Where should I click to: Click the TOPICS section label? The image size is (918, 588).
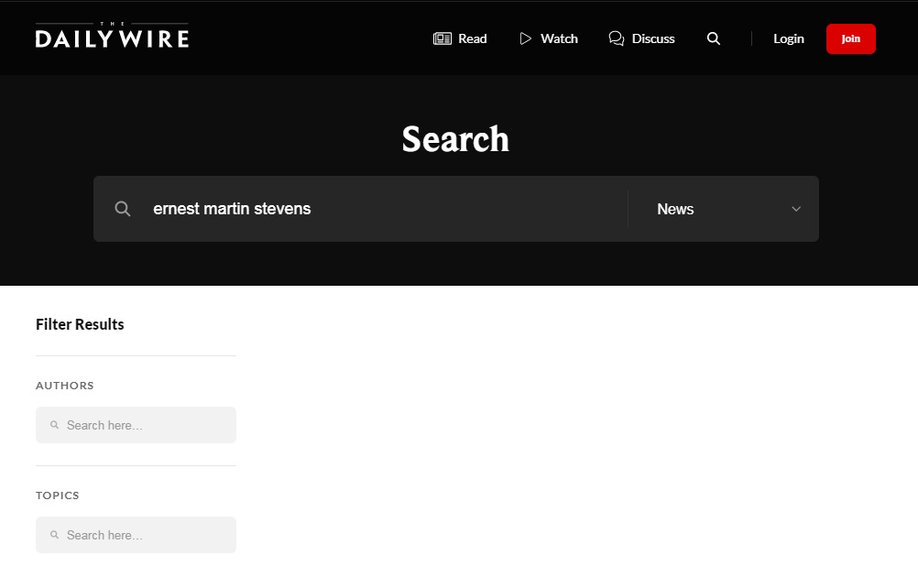tap(58, 495)
